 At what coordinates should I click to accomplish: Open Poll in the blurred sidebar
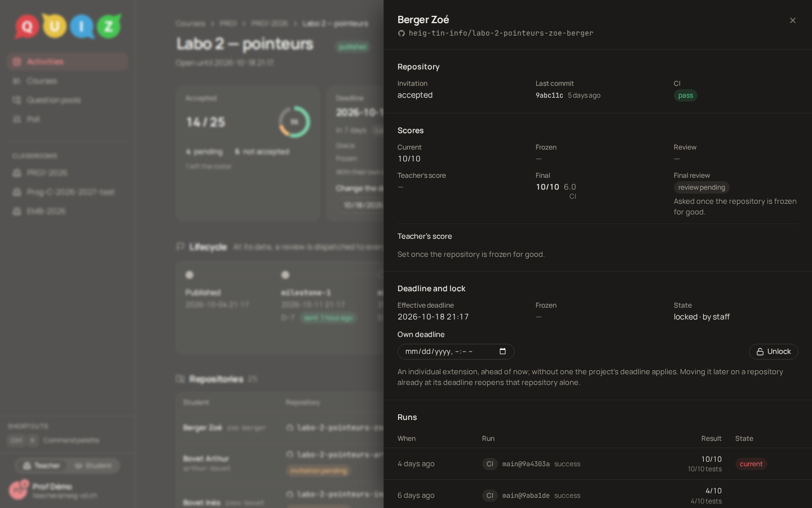tap(68, 119)
